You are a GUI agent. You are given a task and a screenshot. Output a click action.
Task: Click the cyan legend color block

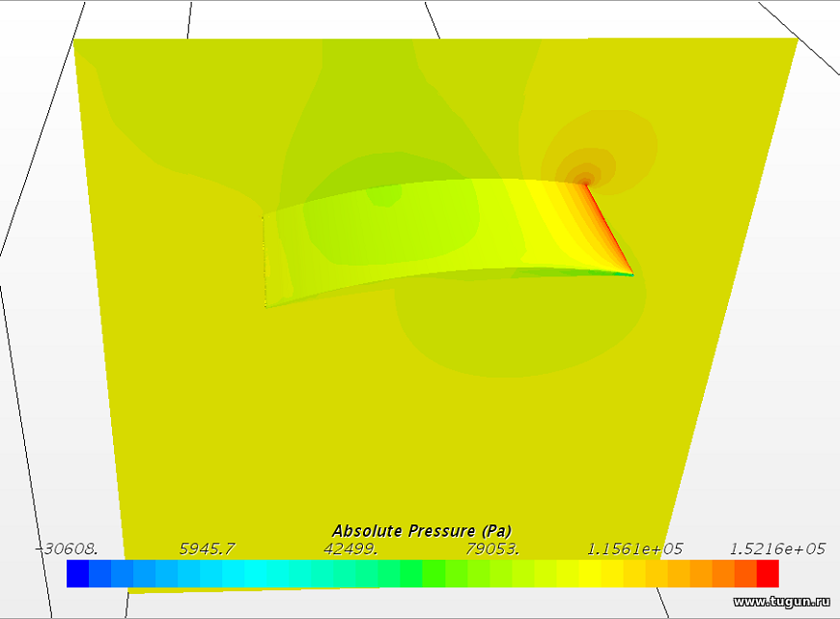click(256, 574)
